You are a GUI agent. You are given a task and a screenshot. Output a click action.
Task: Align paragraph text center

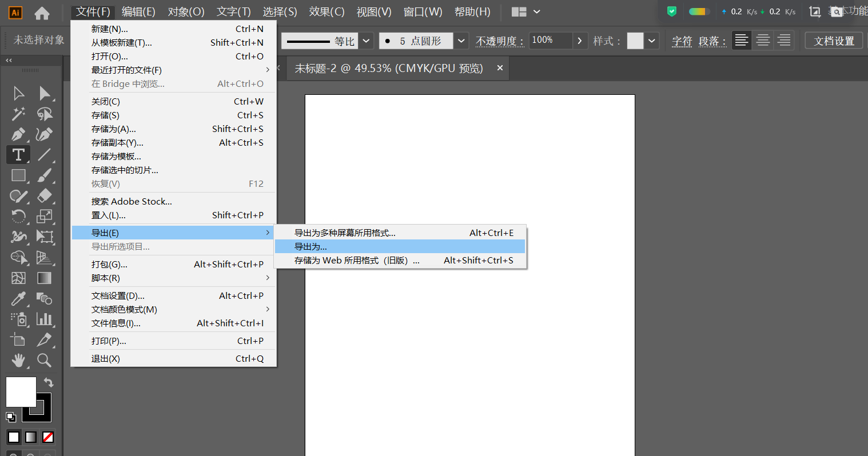(x=763, y=41)
